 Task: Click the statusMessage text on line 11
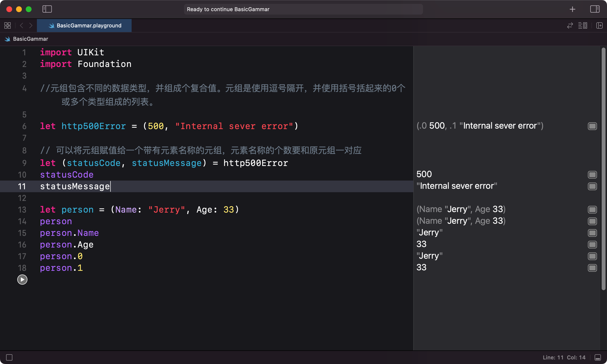[75, 186]
